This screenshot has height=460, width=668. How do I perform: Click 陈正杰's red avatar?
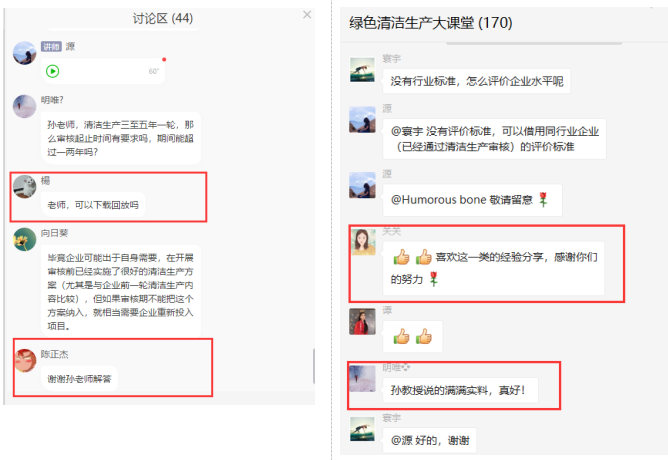pos(26,360)
